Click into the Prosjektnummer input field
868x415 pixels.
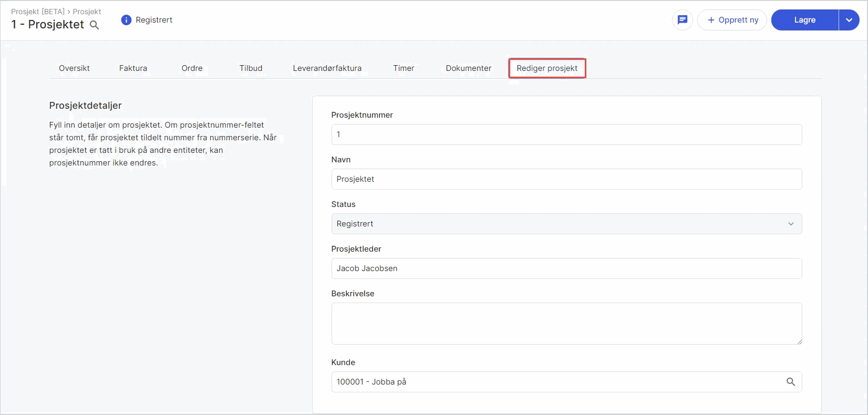[x=566, y=134]
